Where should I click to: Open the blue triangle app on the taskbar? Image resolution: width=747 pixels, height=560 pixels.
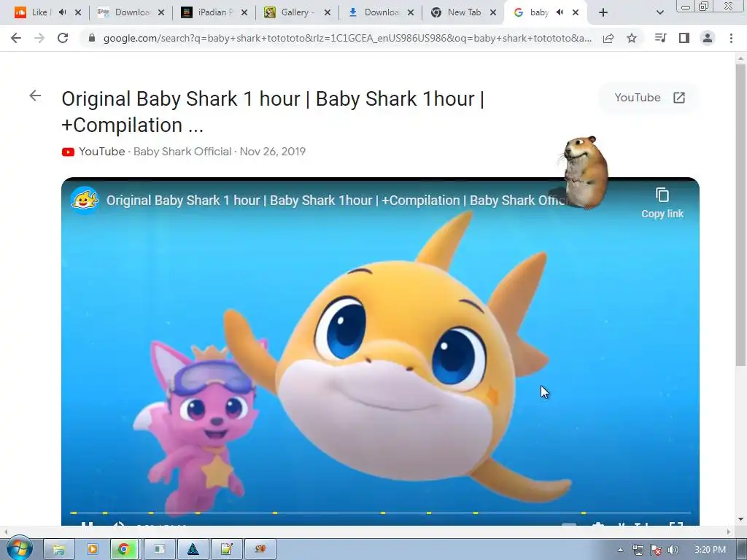(193, 550)
